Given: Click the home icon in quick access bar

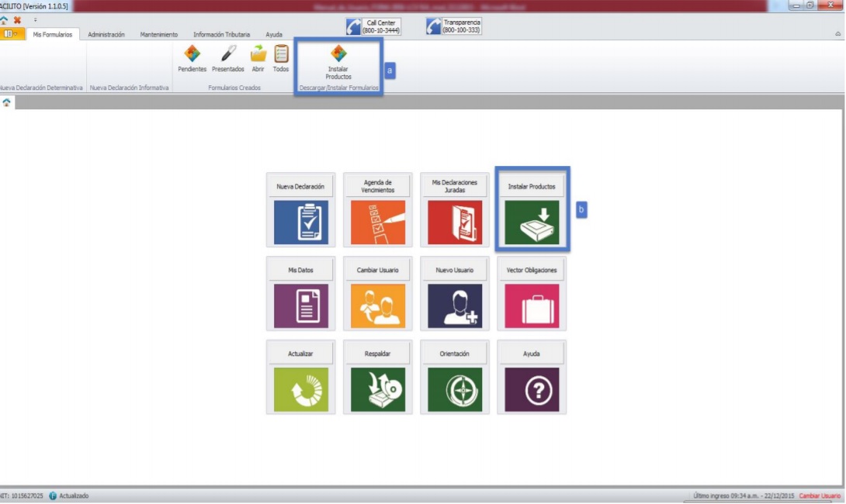Looking at the screenshot, I should pos(5,20).
